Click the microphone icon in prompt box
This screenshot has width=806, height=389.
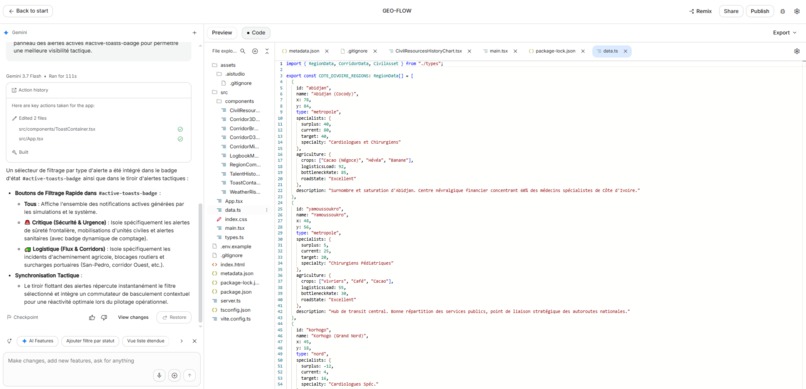pyautogui.click(x=159, y=376)
